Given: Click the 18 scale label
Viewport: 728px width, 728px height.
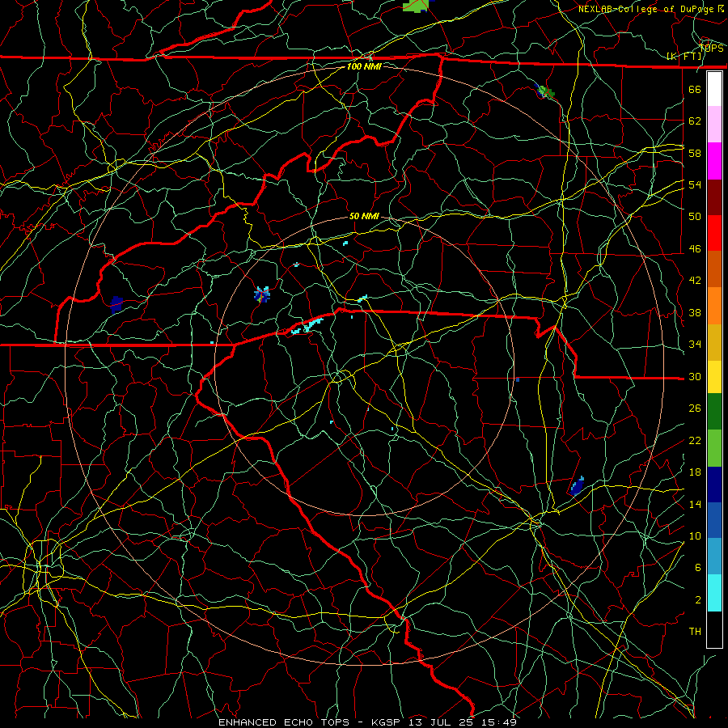Looking at the screenshot, I should click(695, 472).
